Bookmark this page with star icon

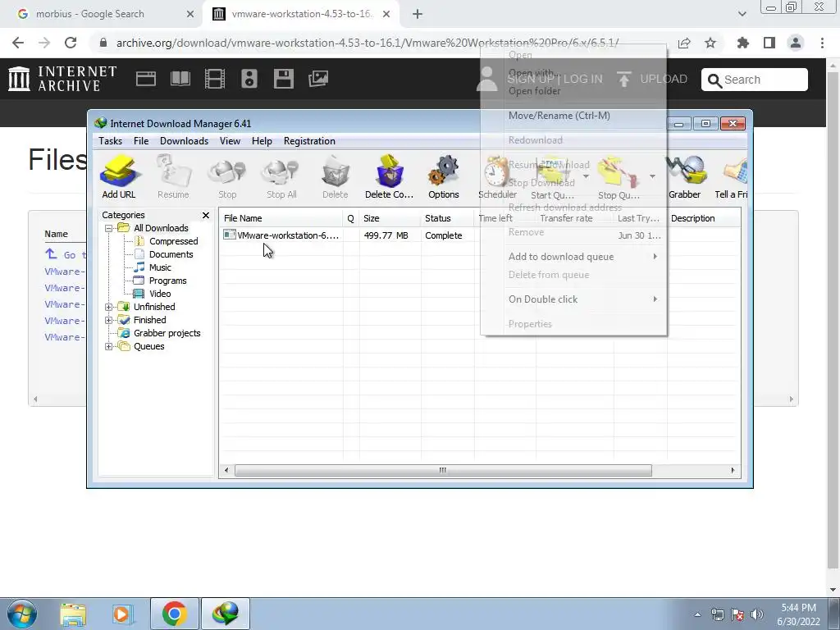click(710, 43)
